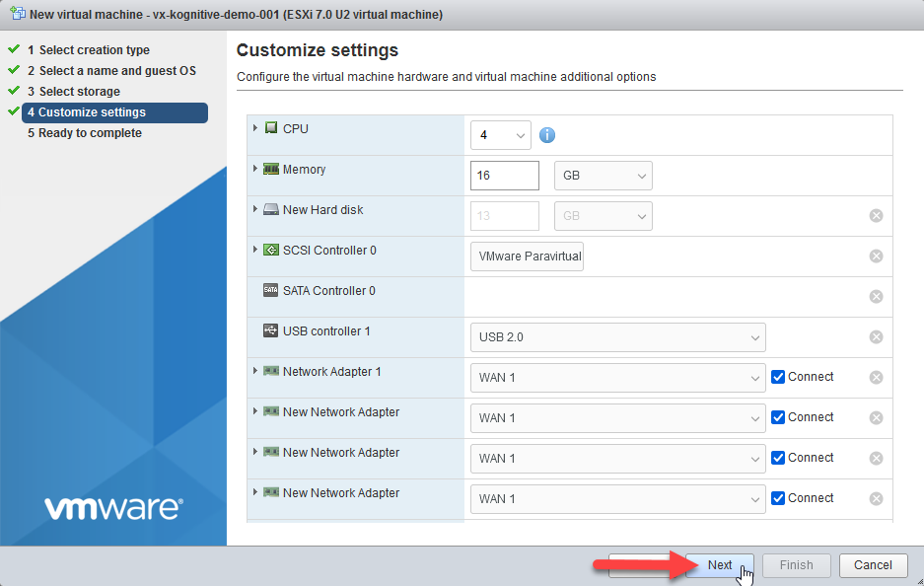Toggle Connect on the first New Network Adapter
924x586 pixels.
[778, 417]
